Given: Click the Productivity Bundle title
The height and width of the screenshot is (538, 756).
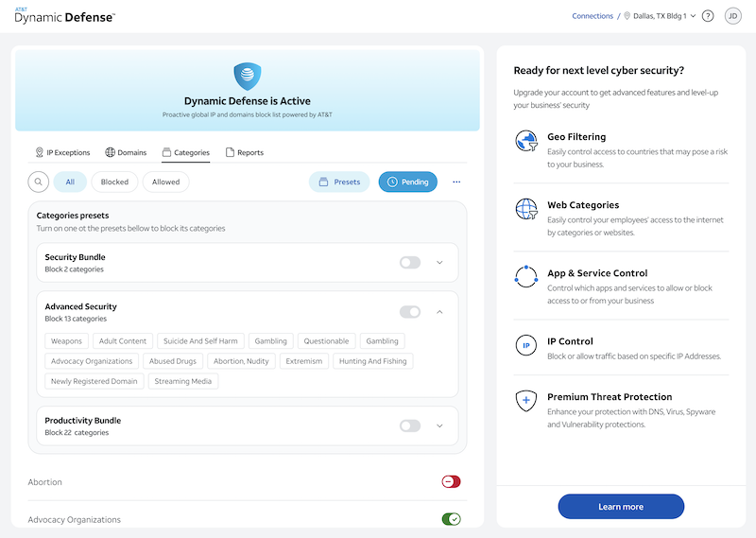Looking at the screenshot, I should coord(83,420).
